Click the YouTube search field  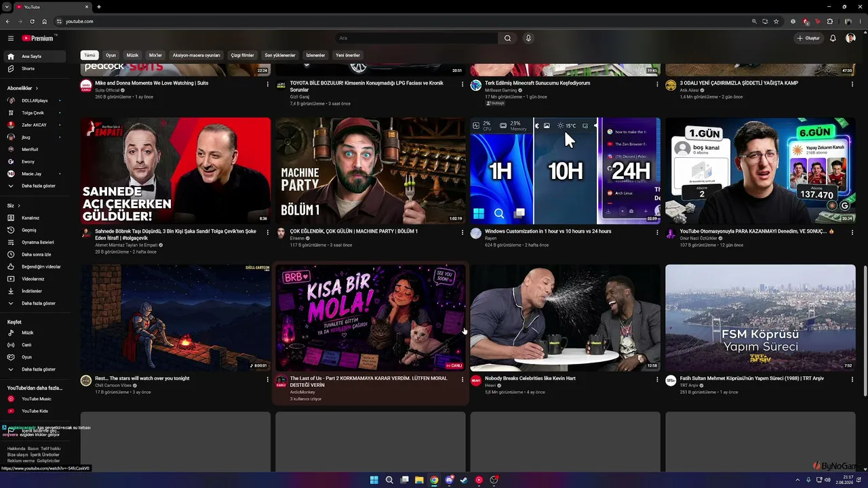coord(416,38)
